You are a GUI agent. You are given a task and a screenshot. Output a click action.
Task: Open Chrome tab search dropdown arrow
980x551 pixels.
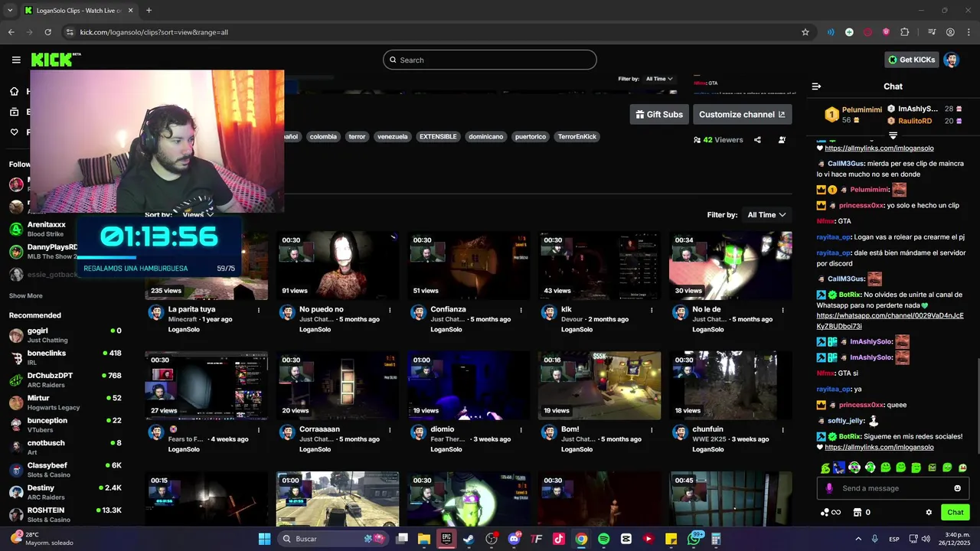10,10
